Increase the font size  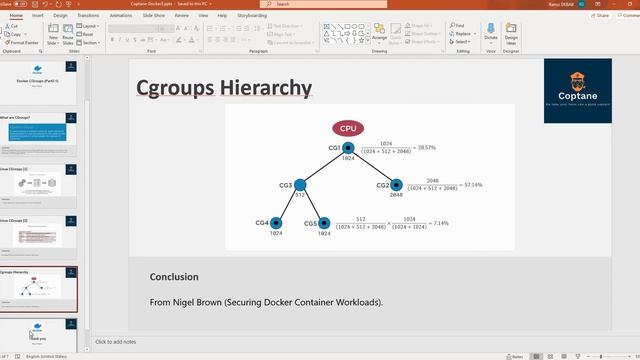point(178,28)
